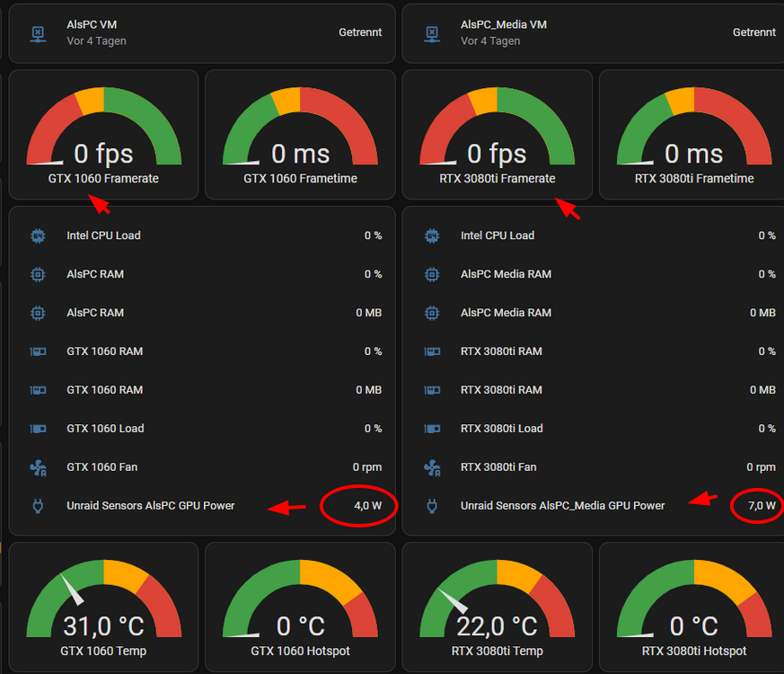Click the left Intel CPU Load chip icon
784x674 pixels.
pyautogui.click(x=38, y=235)
